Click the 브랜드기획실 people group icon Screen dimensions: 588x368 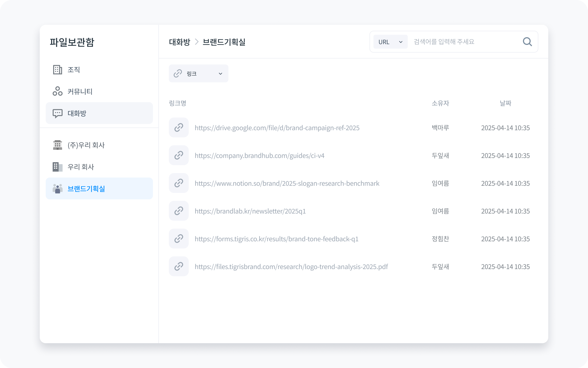pyautogui.click(x=58, y=189)
